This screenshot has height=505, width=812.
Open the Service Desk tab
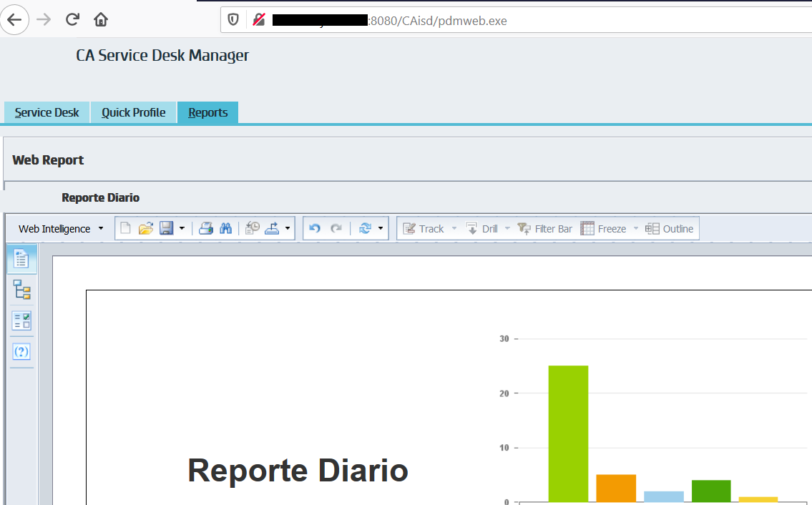46,112
